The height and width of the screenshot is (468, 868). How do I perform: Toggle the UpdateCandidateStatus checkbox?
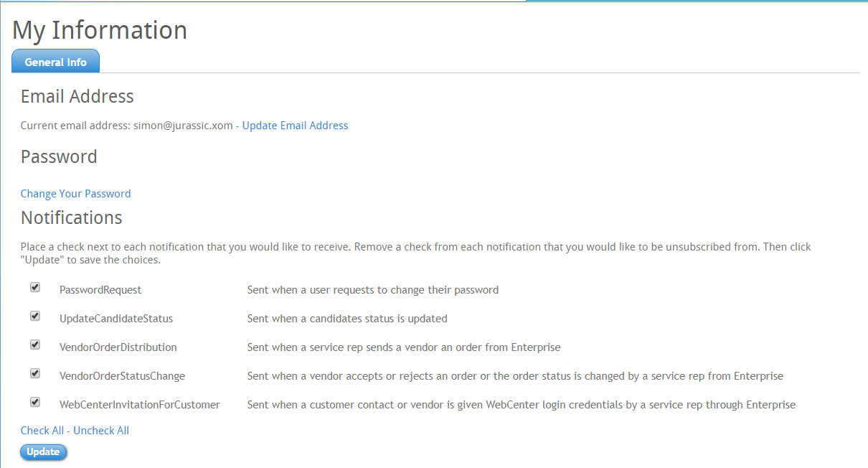(x=35, y=317)
